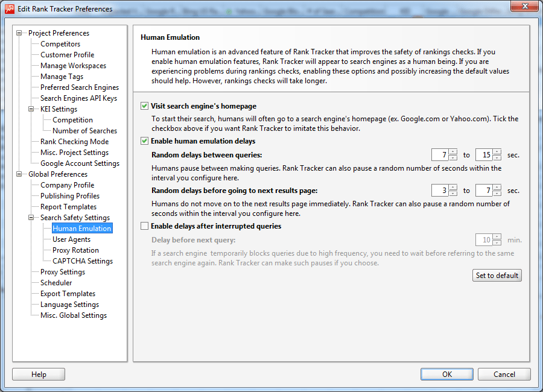Open Preferred Search Engines settings
Image resolution: width=543 pixels, height=392 pixels.
pos(79,87)
